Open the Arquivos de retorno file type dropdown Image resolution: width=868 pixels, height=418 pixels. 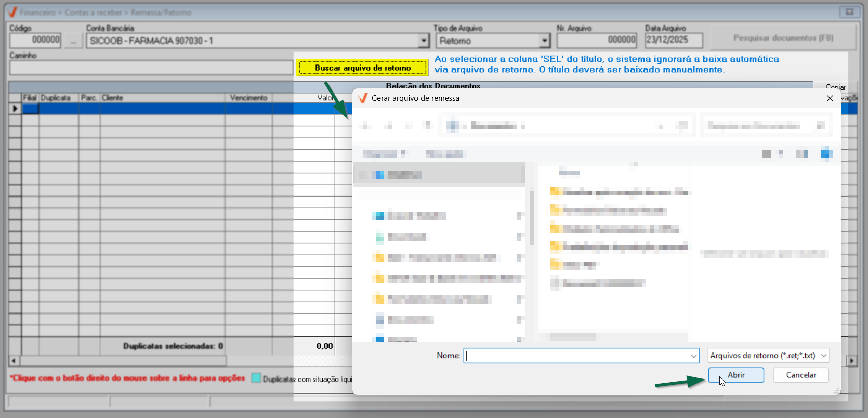pyautogui.click(x=768, y=356)
